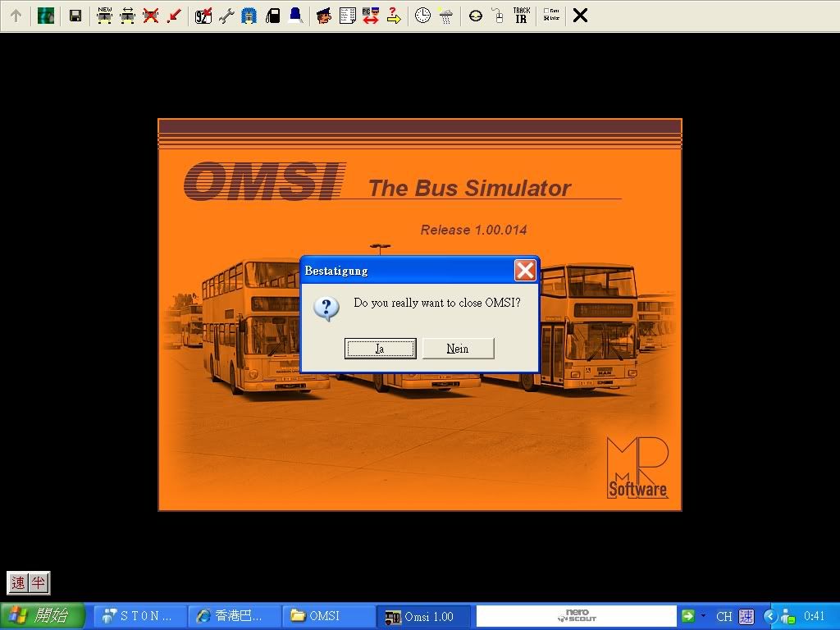This screenshot has width=840, height=630.
Task: Open repair with the wrench icon
Action: coord(226,16)
